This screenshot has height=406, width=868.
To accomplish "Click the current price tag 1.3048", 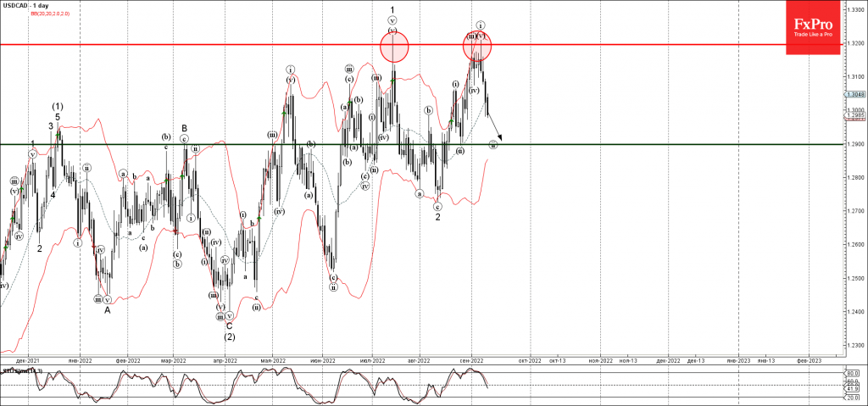I will click(x=855, y=95).
